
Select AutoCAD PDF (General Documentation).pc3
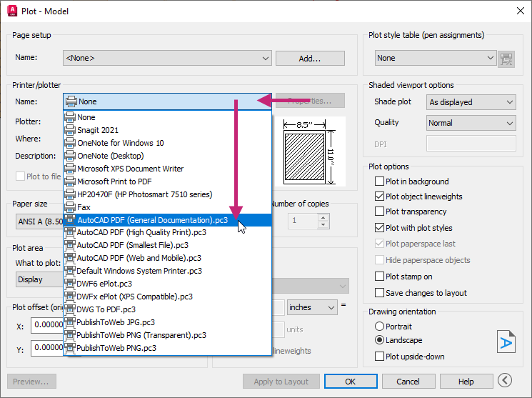168,220
